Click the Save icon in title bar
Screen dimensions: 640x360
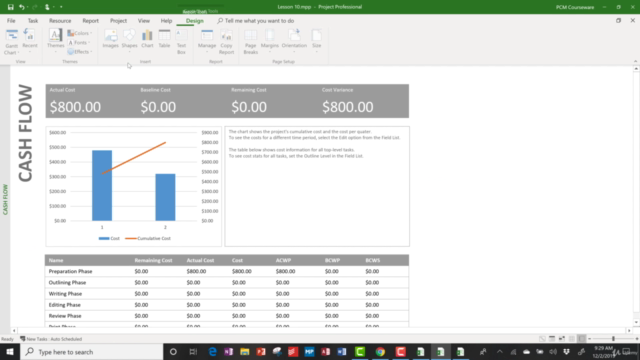click(11, 7)
